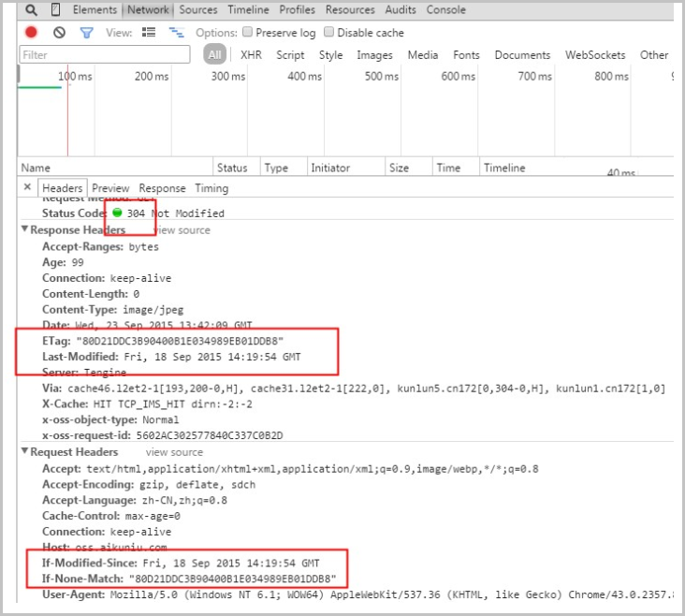The height and width of the screenshot is (616, 685).
Task: Stop recording network log red button
Action: click(31, 33)
